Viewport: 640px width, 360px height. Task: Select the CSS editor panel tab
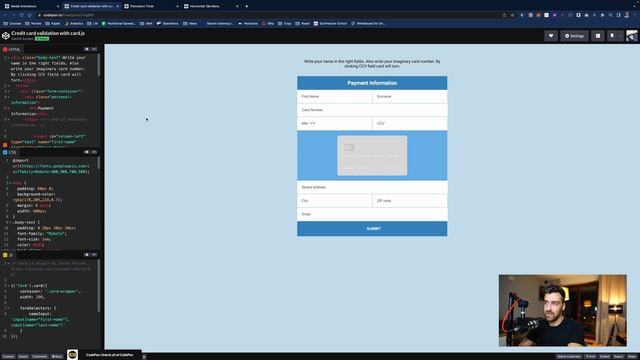(9, 152)
